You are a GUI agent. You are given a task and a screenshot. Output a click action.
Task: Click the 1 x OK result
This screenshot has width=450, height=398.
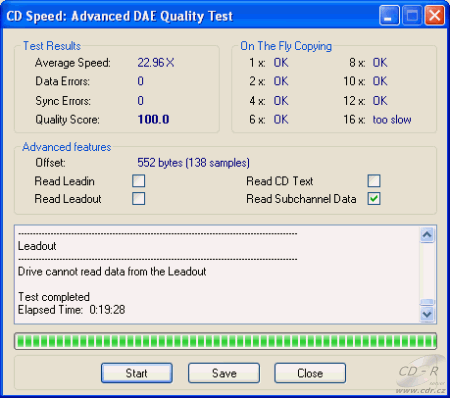tap(281, 62)
